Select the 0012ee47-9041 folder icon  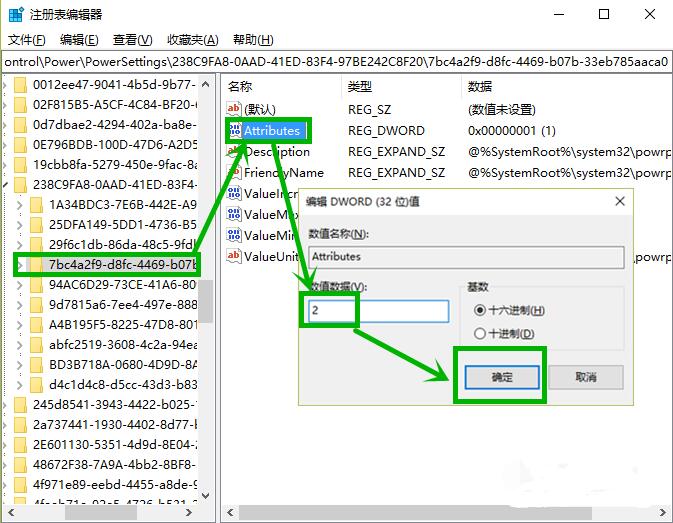(x=20, y=85)
